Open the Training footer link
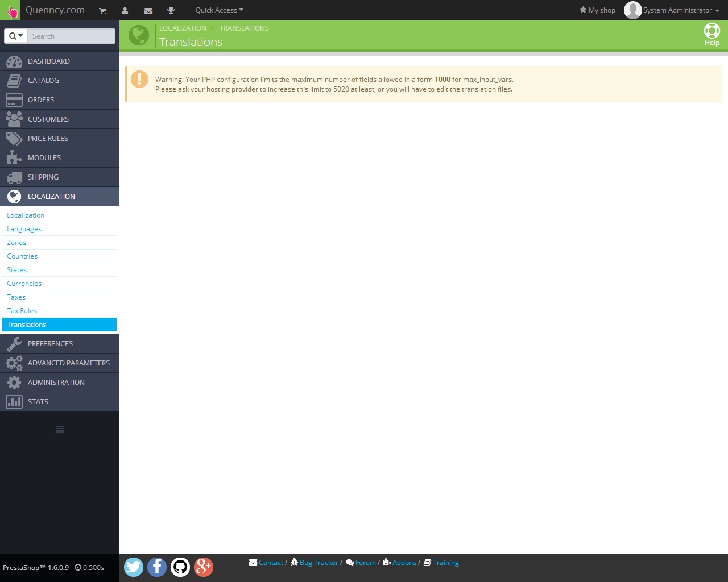The image size is (728, 582). 441,563
